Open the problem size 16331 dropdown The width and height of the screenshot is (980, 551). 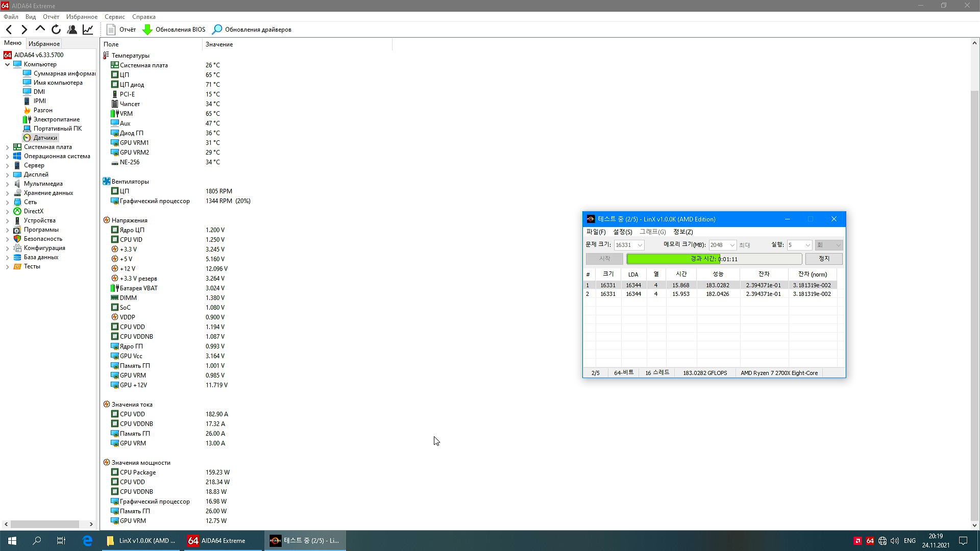tap(640, 245)
